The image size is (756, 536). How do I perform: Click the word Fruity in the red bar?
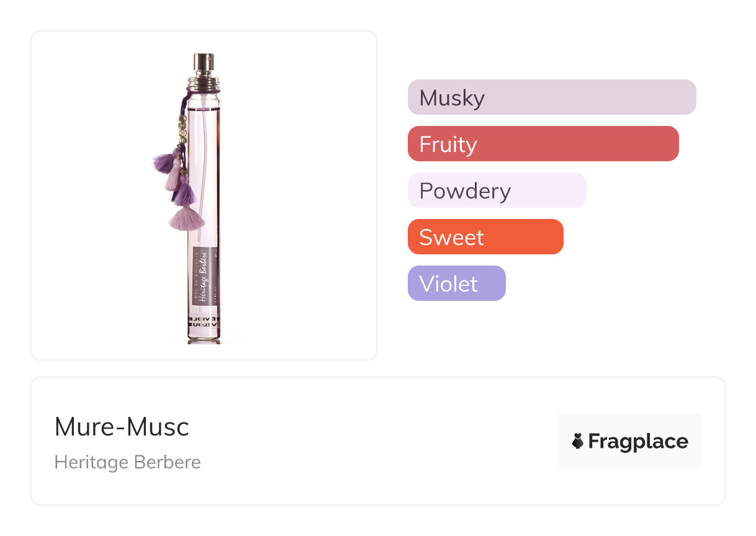pyautogui.click(x=448, y=144)
